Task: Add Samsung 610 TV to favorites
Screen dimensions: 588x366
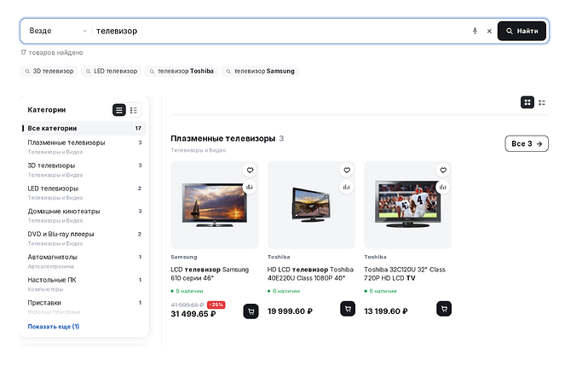Action: click(250, 170)
